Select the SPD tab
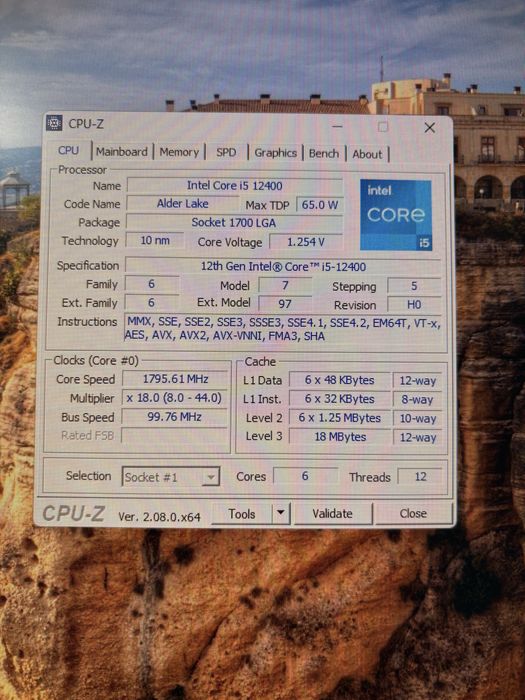Viewport: 525px width, 700px height. click(x=226, y=153)
